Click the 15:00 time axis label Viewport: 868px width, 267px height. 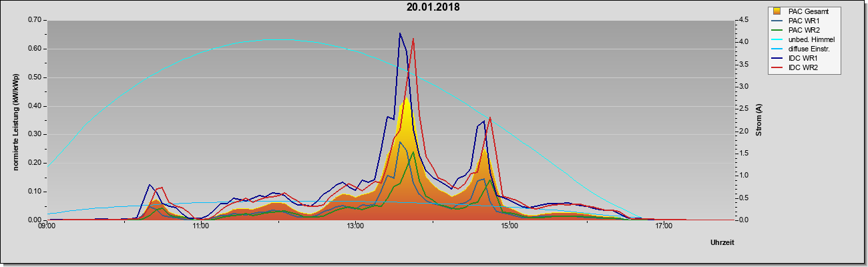coord(509,227)
